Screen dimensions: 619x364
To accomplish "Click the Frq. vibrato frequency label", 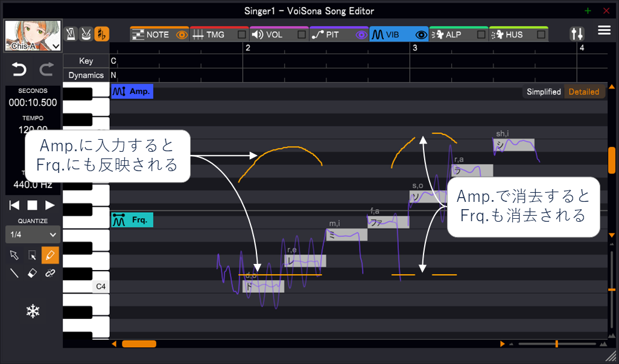I will coord(132,219).
